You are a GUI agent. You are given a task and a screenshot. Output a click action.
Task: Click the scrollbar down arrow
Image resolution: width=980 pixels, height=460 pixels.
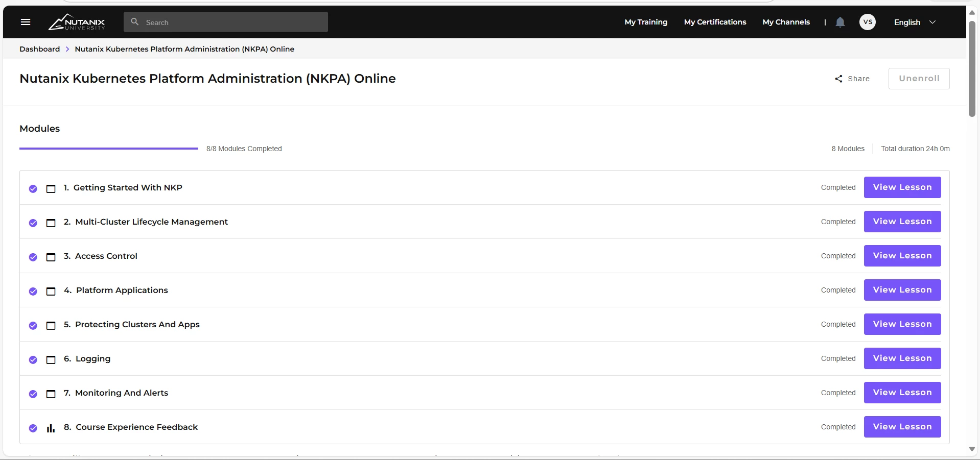tap(972, 449)
